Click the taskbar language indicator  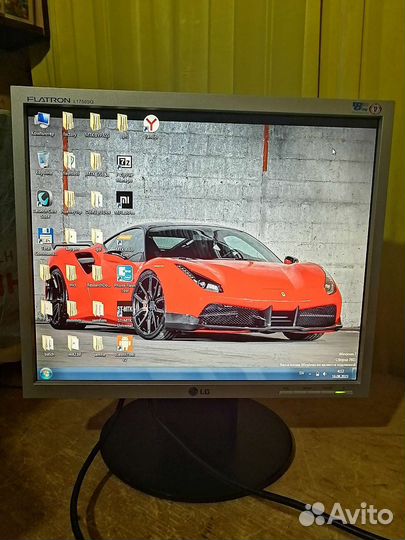coord(301,373)
